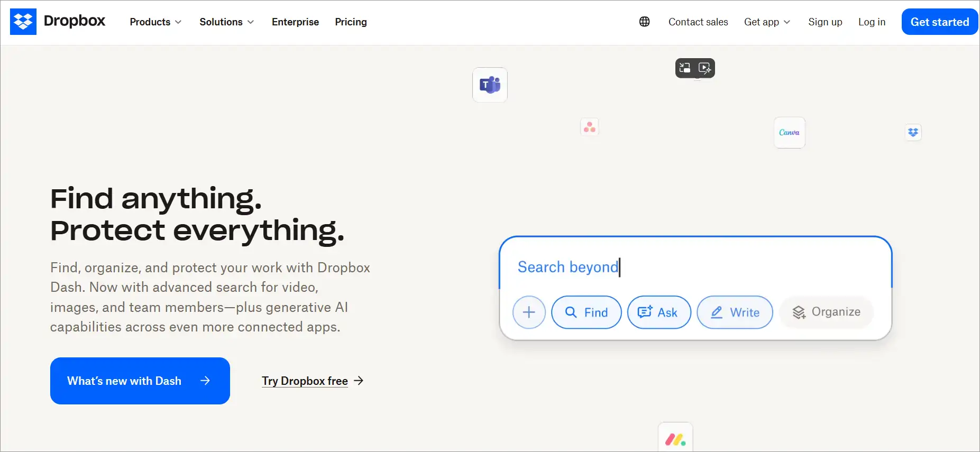Viewport: 980px width, 452px height.
Task: Click the Microsoft Teams app icon
Action: tap(490, 85)
